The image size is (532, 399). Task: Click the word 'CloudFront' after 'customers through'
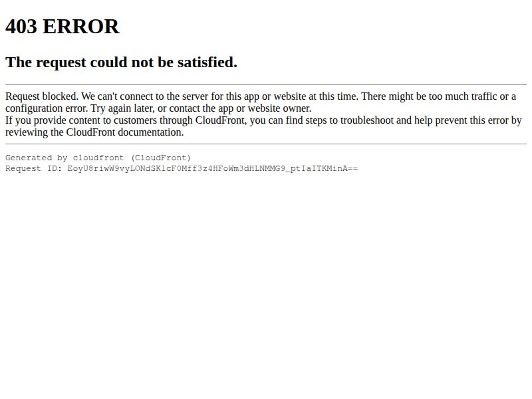220,120
